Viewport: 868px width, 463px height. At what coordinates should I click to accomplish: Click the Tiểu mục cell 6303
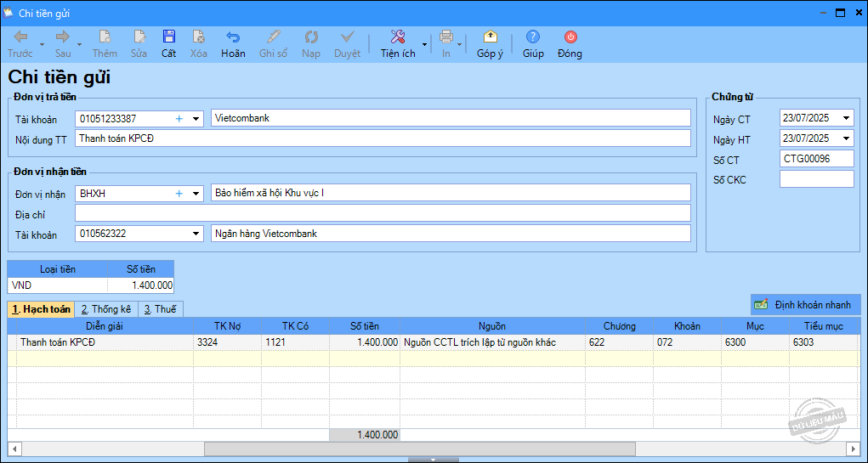825,342
